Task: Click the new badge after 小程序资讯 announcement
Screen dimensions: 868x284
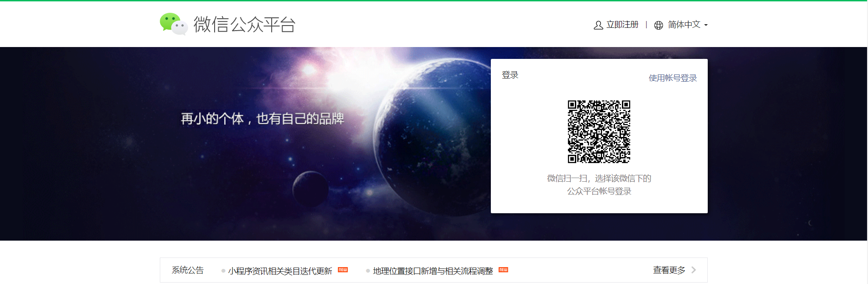Action: click(342, 270)
